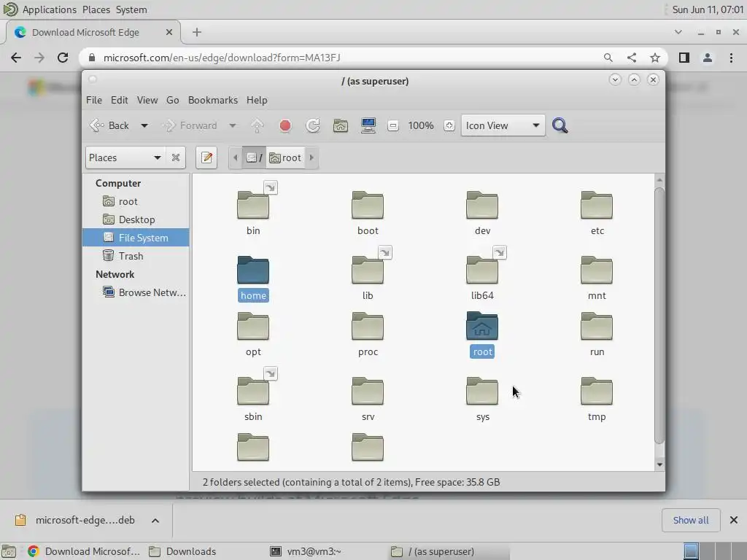The height and width of the screenshot is (560, 747).
Task: Open the File menu
Action: coord(94,100)
